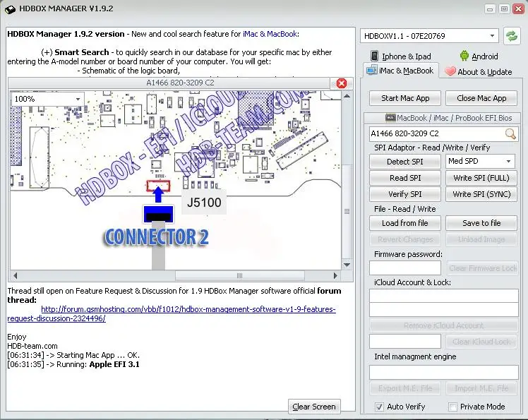Click the first iCloud Account & Lock field
This screenshot has width=528, height=420.
coord(444,296)
